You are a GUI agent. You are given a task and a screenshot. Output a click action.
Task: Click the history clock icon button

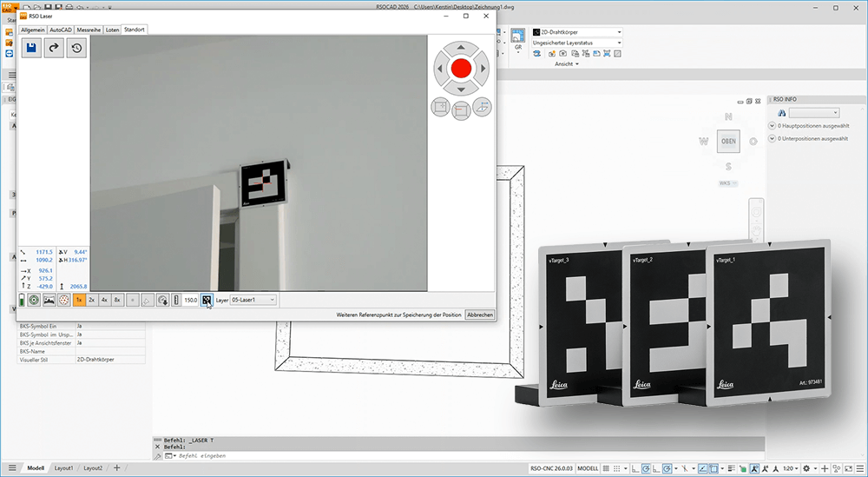(76, 49)
